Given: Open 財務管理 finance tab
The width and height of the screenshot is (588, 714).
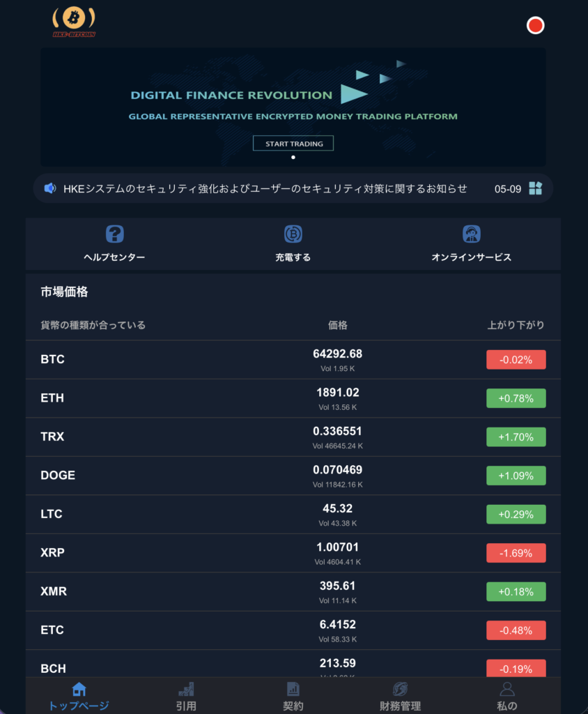Looking at the screenshot, I should [400, 697].
